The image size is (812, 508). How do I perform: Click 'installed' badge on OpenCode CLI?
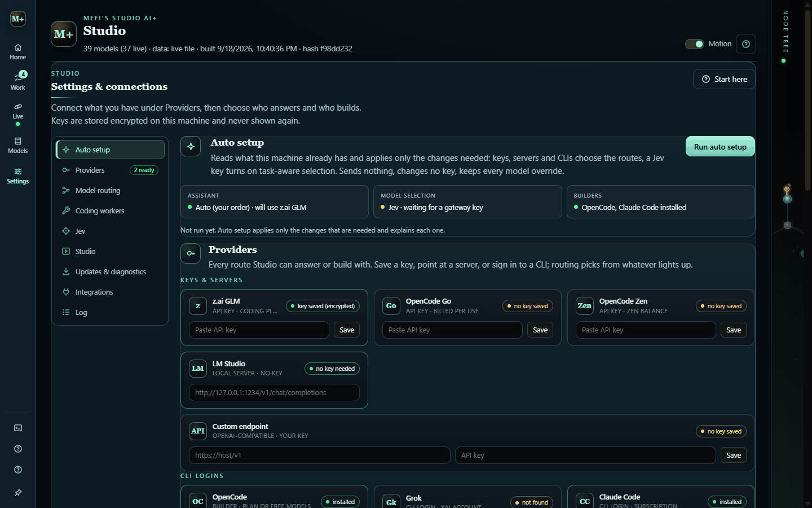(340, 502)
